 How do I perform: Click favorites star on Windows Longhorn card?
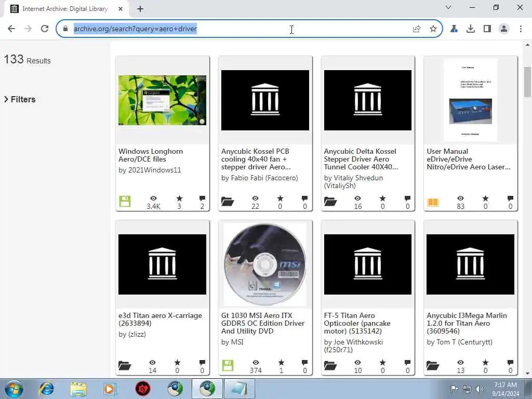(179, 198)
